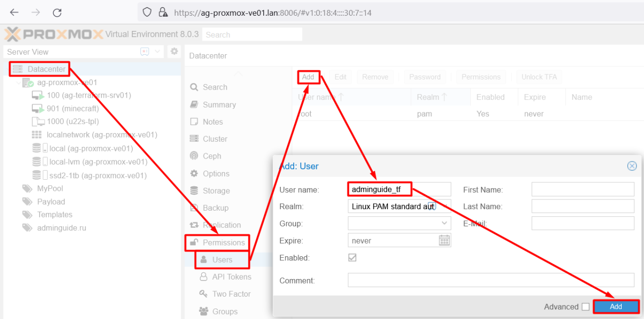Open the Expire calendar picker icon
This screenshot has width=644, height=319.
444,241
